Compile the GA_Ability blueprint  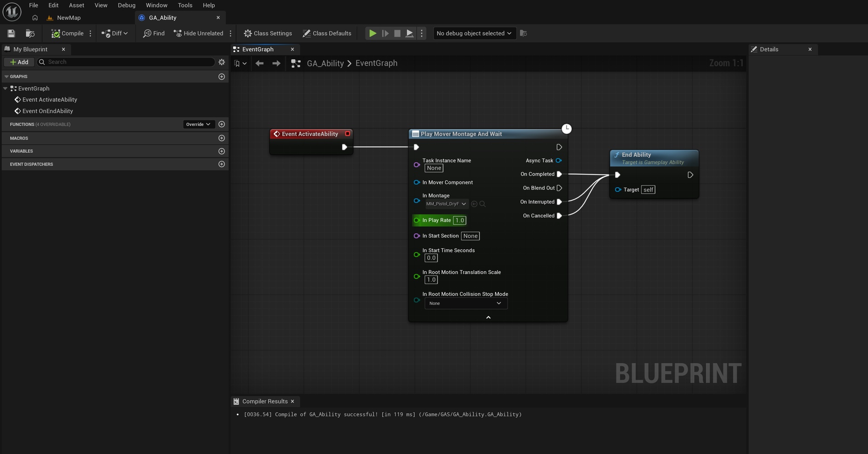[x=67, y=33]
